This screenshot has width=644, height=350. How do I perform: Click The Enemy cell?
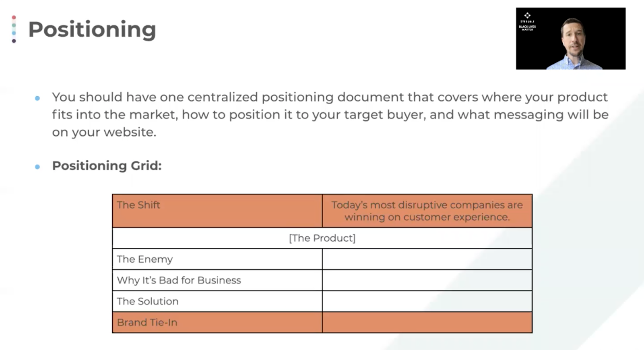click(x=217, y=259)
